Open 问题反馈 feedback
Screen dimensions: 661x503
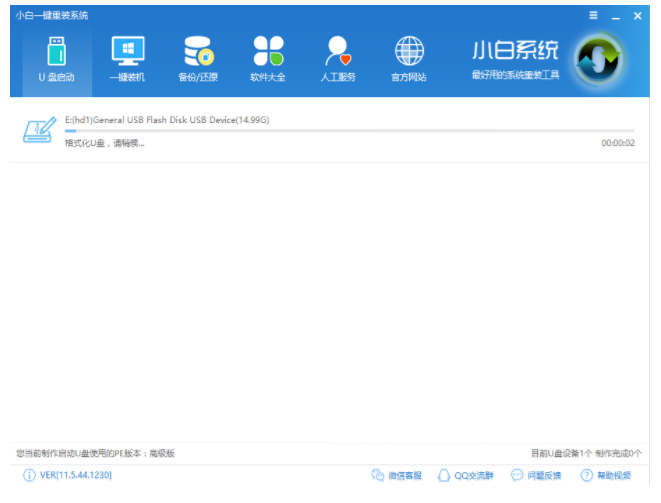click(536, 475)
